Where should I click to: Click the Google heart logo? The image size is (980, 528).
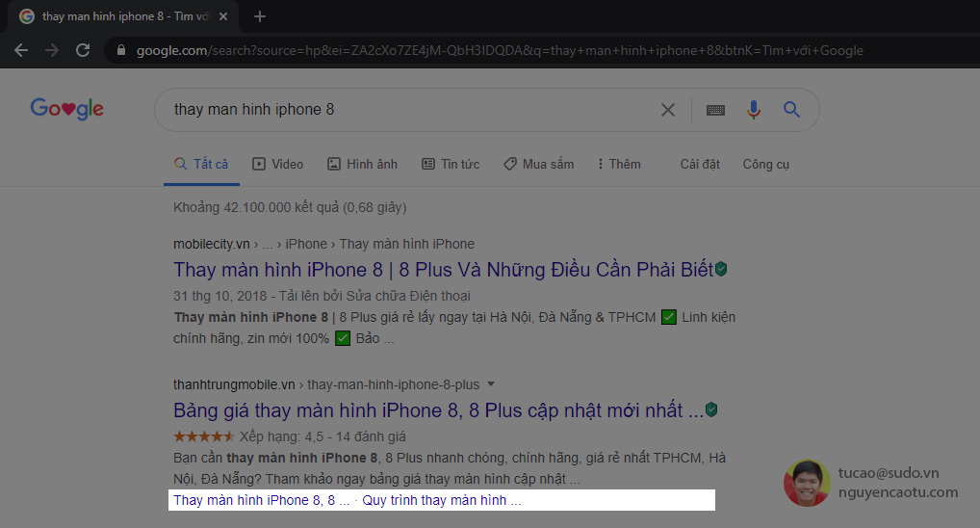tap(66, 109)
